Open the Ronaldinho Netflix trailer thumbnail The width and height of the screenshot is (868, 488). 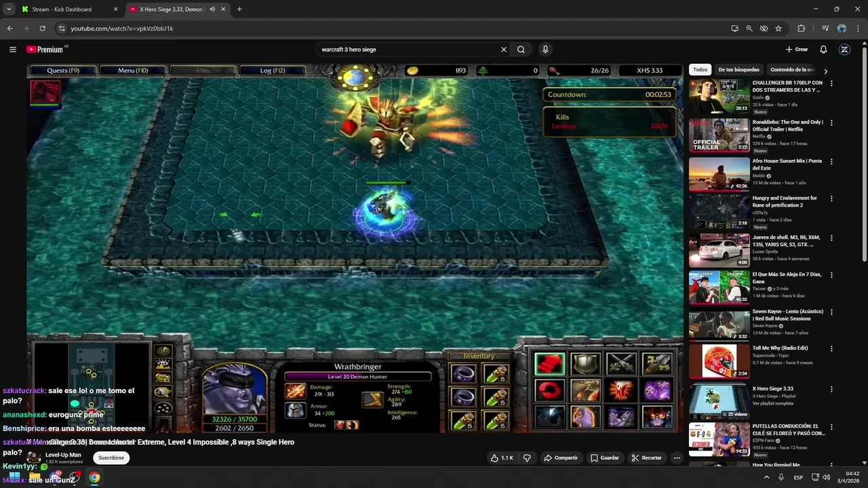point(719,135)
